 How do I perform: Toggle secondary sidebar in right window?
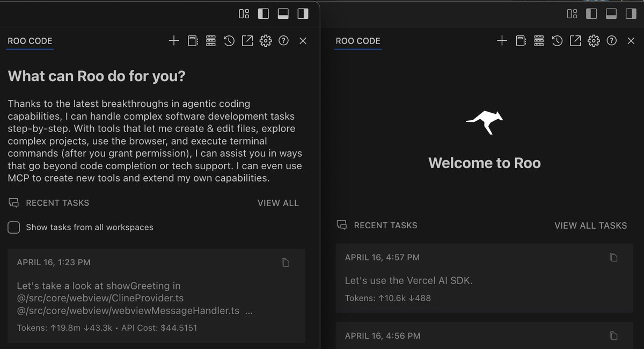click(x=631, y=14)
